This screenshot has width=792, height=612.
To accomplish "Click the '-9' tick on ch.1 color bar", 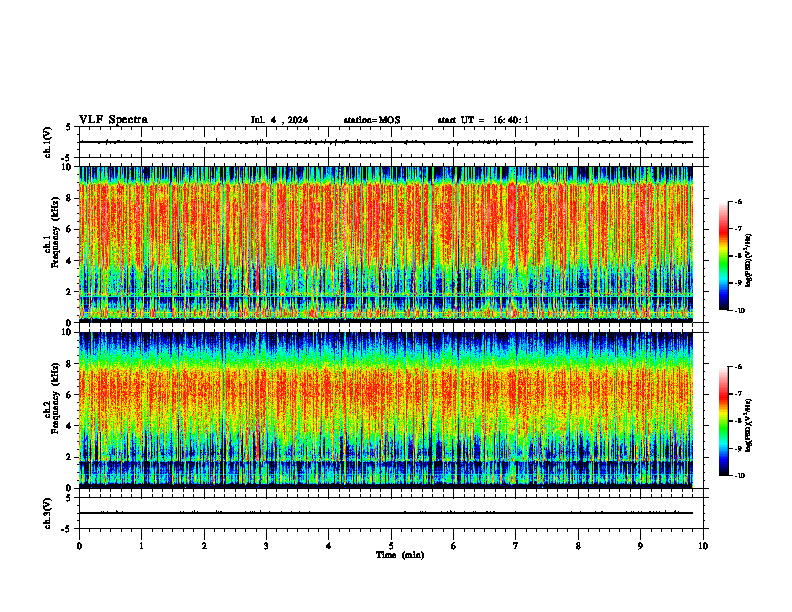I will tap(739, 283).
